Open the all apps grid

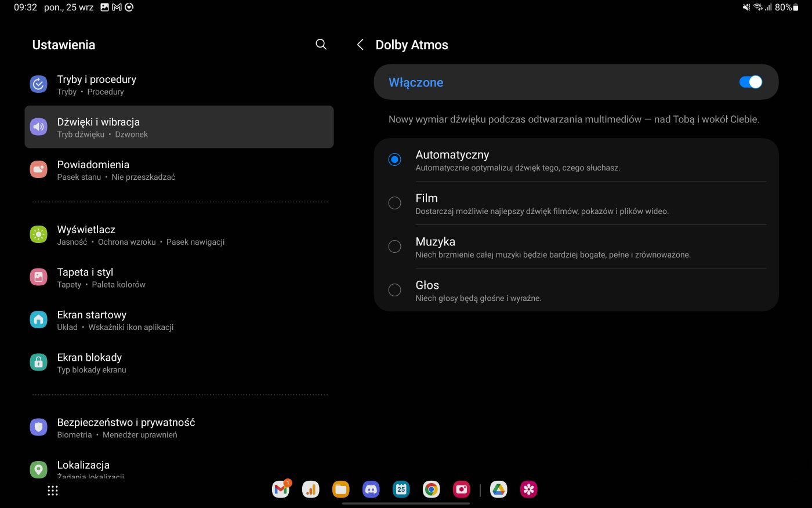click(53, 491)
